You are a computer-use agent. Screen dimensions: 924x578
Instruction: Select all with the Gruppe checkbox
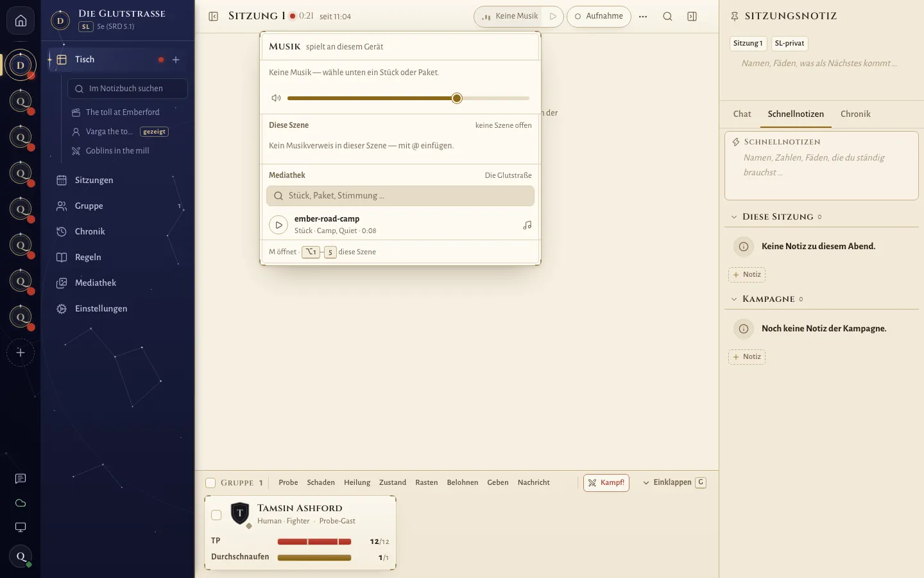210,483
